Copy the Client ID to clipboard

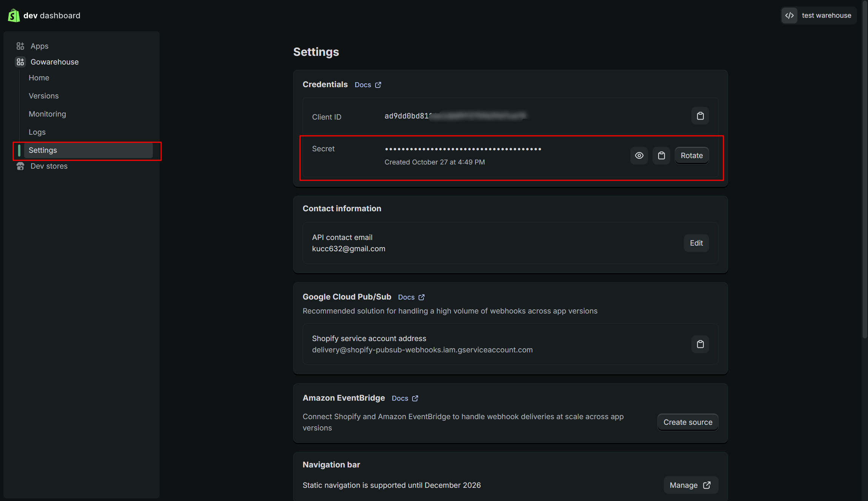[700, 116]
